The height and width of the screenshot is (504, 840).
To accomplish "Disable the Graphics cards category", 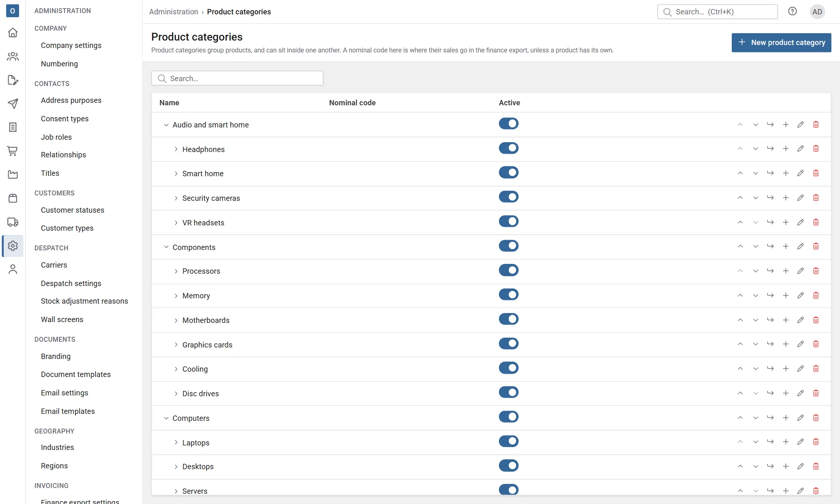I will 508,343.
